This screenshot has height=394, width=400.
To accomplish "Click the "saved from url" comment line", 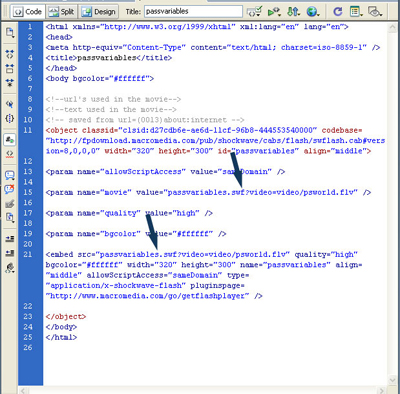I will 145,120.
